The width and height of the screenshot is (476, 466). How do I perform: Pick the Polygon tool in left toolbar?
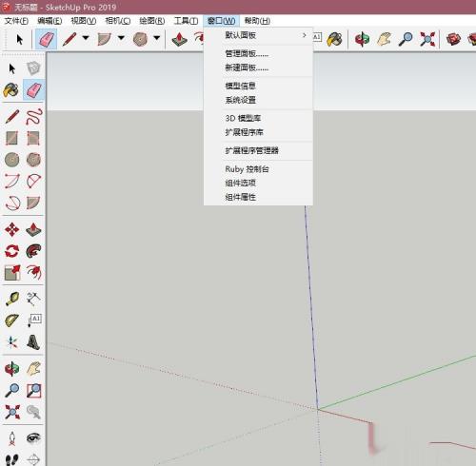[33, 160]
